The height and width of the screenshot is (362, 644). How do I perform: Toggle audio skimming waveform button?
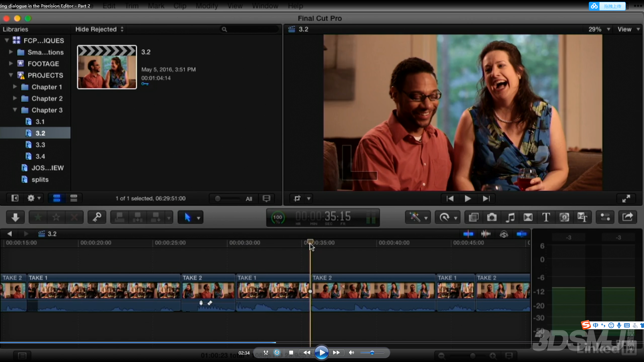(486, 234)
